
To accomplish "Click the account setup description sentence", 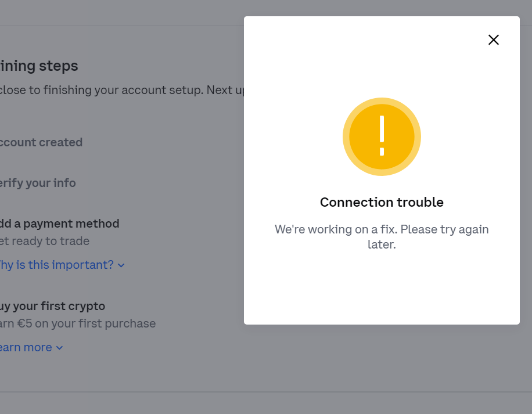I will point(122,90).
